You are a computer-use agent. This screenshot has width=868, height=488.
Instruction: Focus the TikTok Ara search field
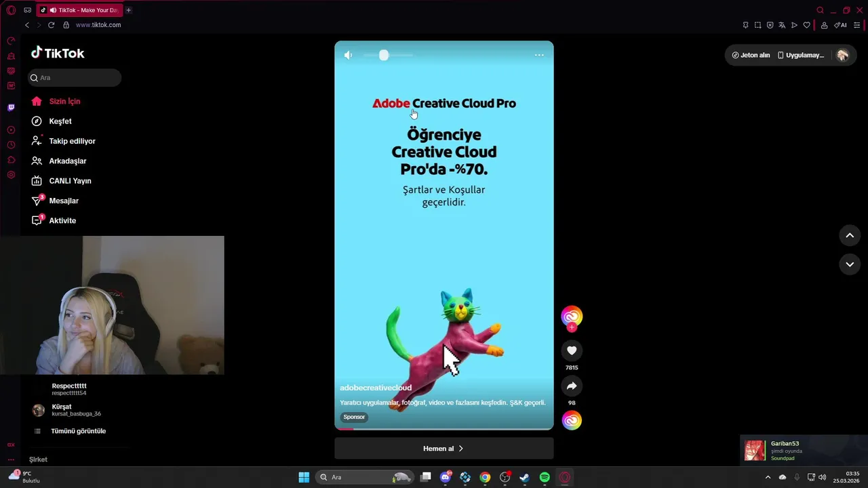[75, 77]
